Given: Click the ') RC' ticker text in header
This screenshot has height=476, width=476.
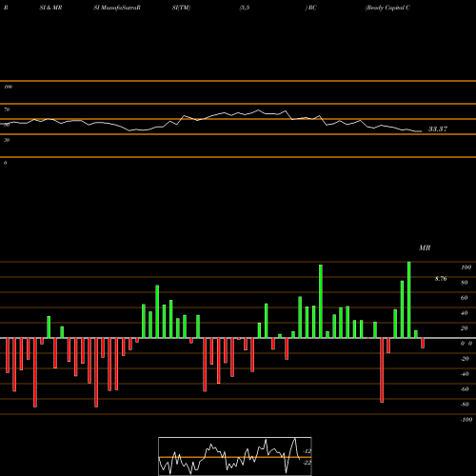Looking at the screenshot, I should point(311,8).
